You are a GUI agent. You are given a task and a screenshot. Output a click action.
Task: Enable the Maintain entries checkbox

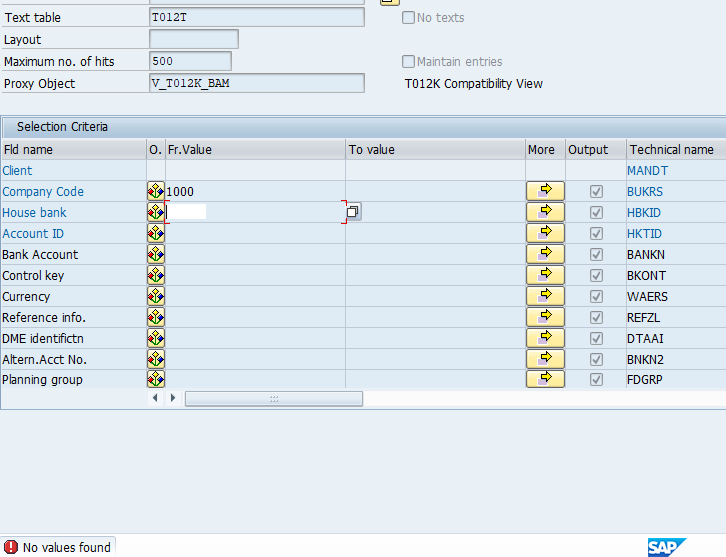coord(408,61)
